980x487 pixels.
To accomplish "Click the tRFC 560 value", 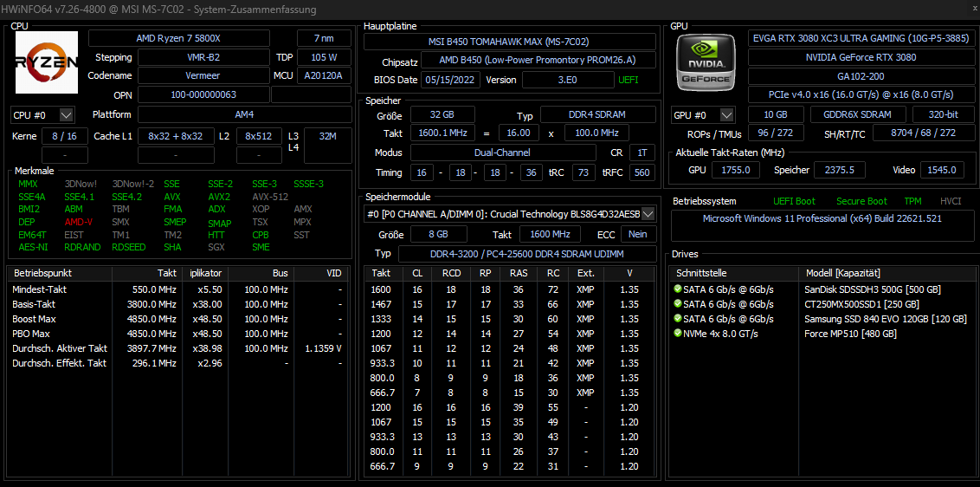I will tap(642, 172).
